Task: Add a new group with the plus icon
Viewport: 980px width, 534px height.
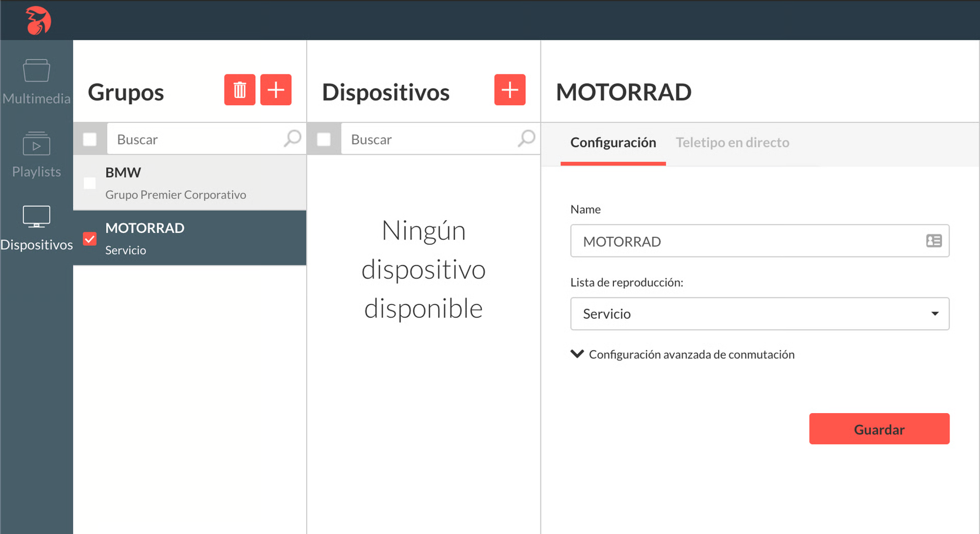Action: point(276,89)
